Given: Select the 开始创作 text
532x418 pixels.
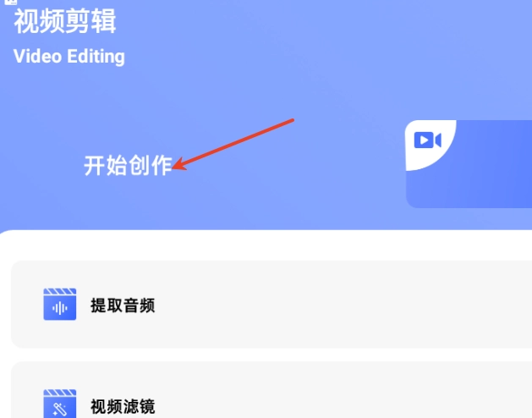Looking at the screenshot, I should (128, 166).
